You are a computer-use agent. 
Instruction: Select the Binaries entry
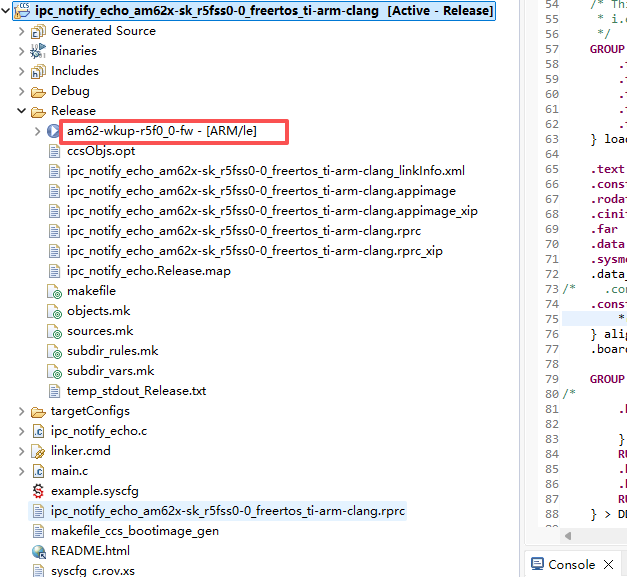(x=74, y=51)
